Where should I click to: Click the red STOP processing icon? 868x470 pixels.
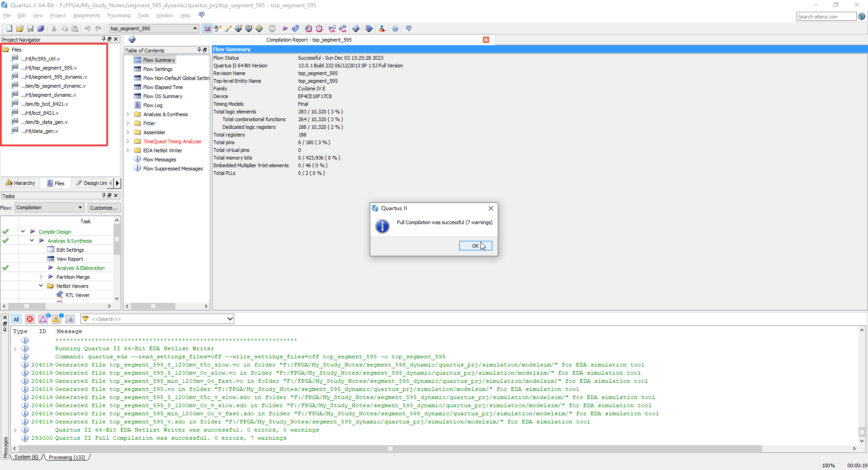[x=272, y=28]
